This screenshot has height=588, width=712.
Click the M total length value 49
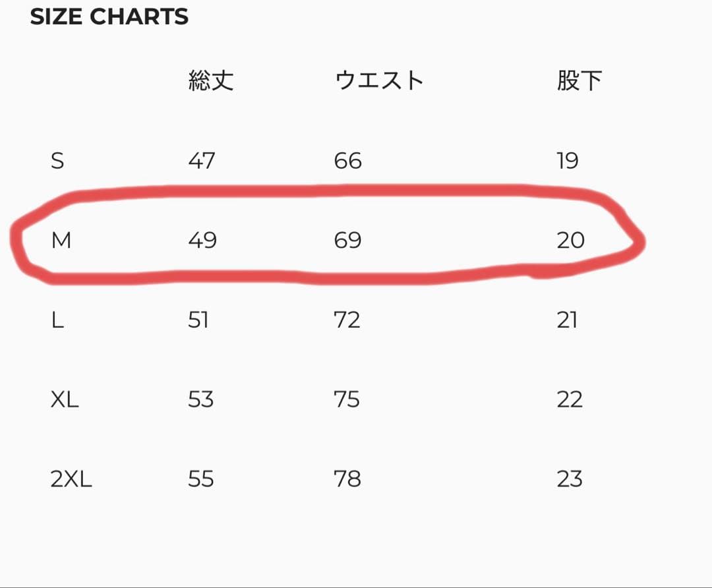pos(202,241)
